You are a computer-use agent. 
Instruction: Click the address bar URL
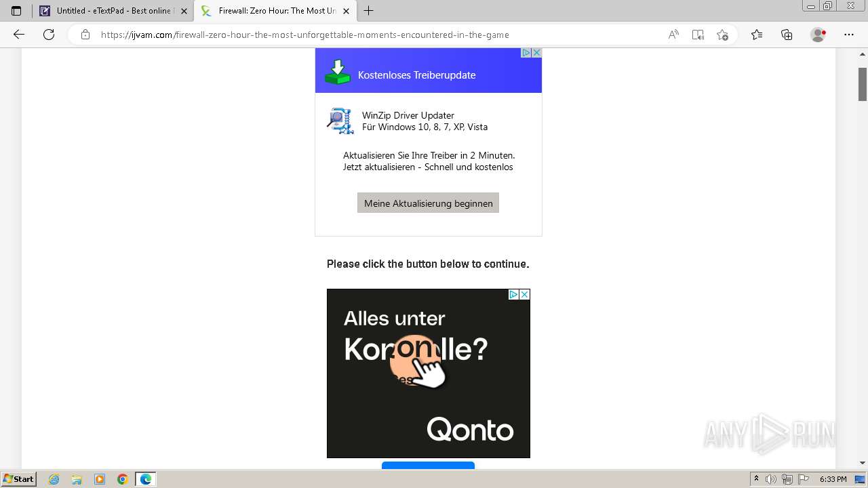pos(305,35)
